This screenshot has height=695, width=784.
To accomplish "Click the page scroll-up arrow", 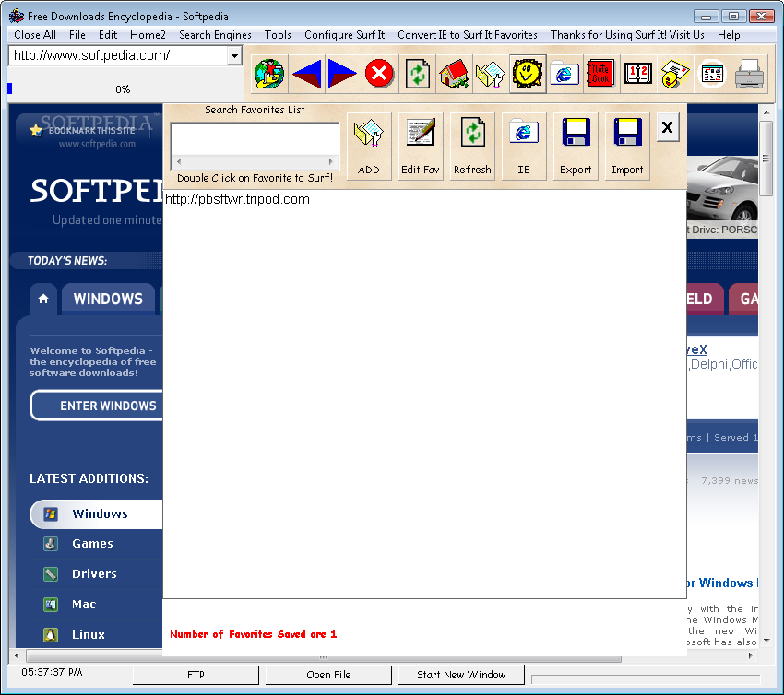I will [x=766, y=112].
